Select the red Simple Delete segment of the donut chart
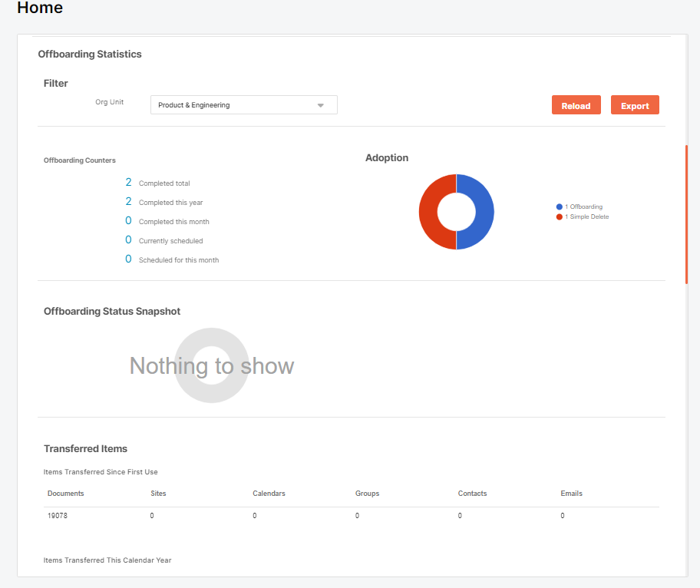 point(430,212)
